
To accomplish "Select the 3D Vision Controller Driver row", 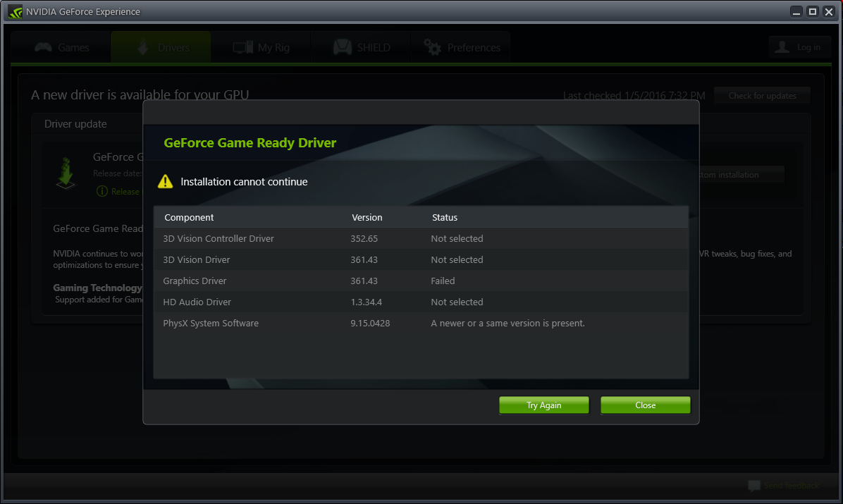I will 421,238.
